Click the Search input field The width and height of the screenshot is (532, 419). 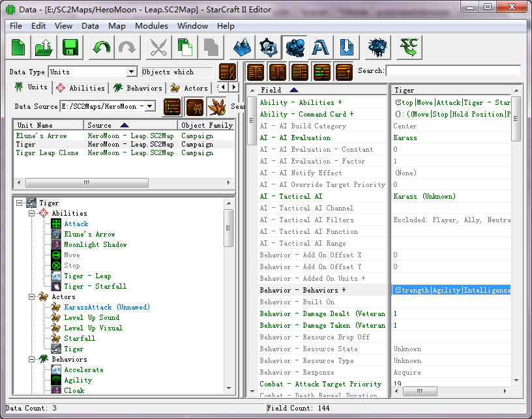point(453,70)
